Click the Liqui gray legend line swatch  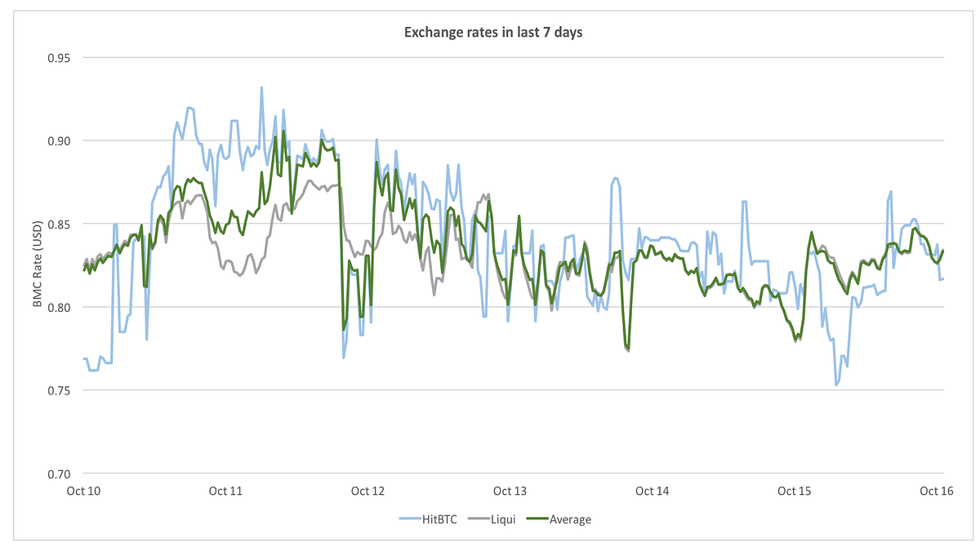pyautogui.click(x=477, y=519)
